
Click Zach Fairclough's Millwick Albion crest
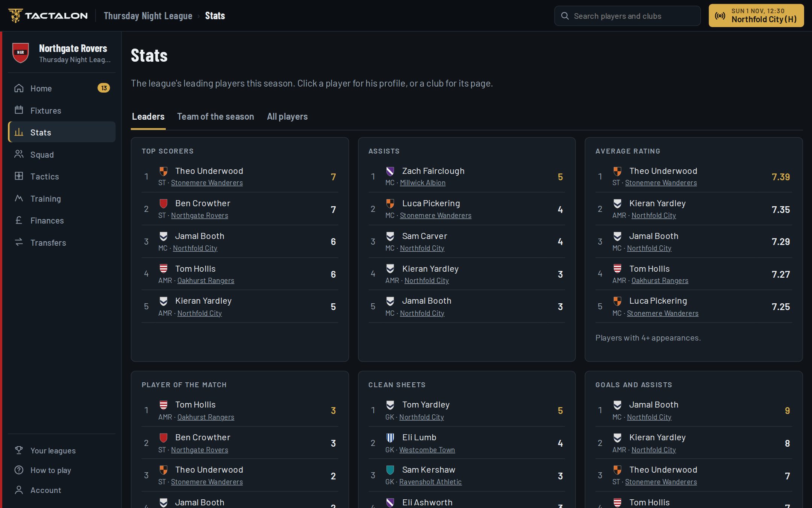coord(390,171)
